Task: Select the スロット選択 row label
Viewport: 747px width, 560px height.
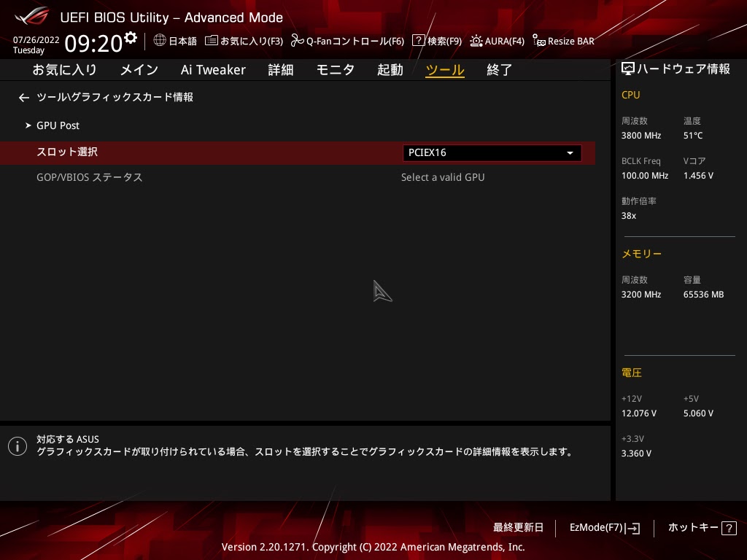Action: (67, 152)
